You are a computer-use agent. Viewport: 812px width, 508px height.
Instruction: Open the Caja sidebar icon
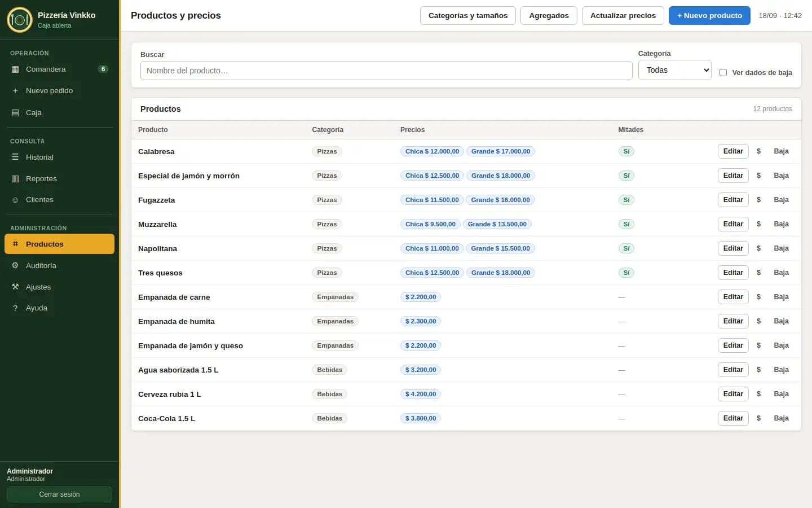click(x=15, y=113)
